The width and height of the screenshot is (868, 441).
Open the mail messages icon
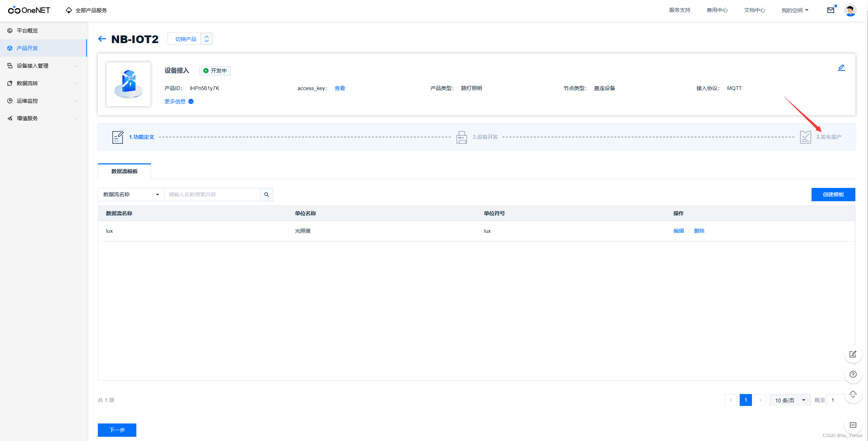[830, 10]
